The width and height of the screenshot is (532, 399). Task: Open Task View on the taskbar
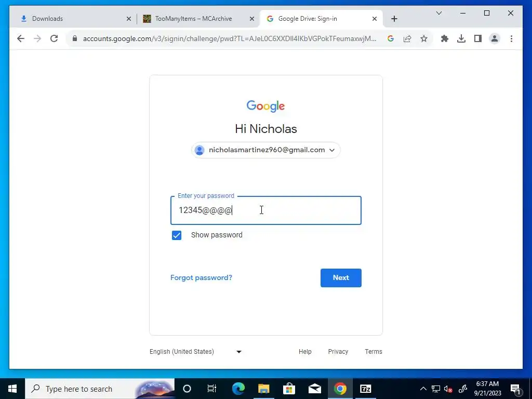[212, 389]
